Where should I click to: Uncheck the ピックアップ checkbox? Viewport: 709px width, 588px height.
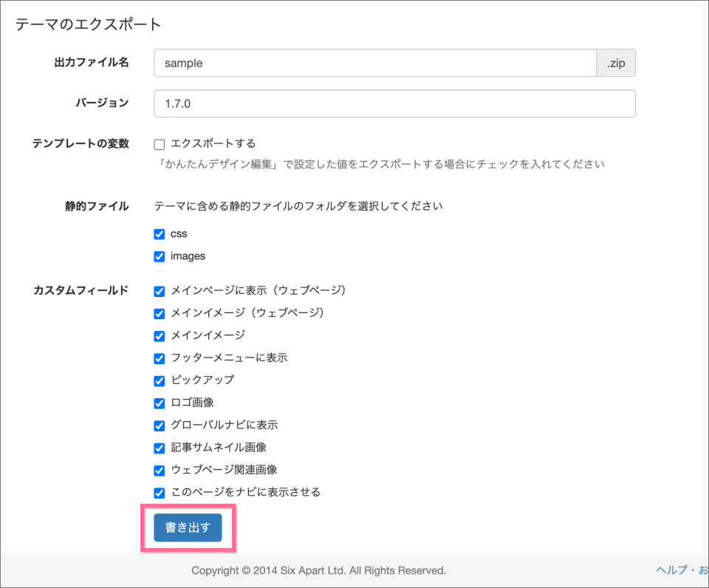(159, 380)
